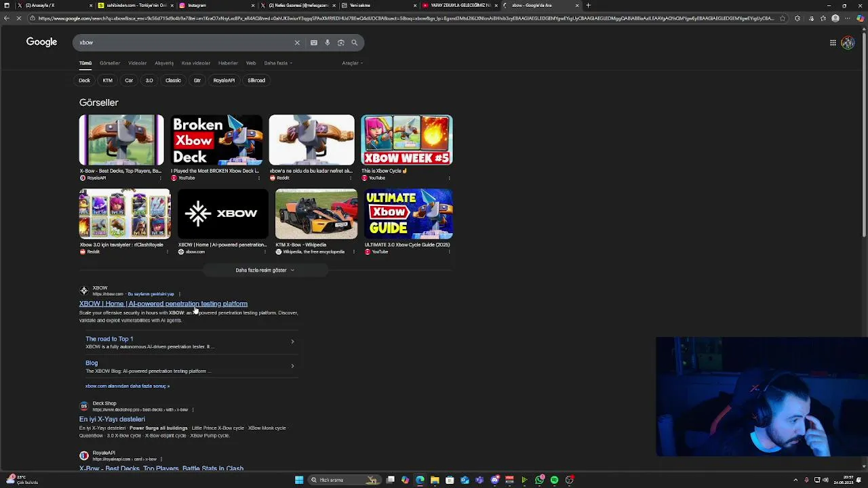Switch to the Web tab
This screenshot has width=868, height=488.
click(251, 63)
